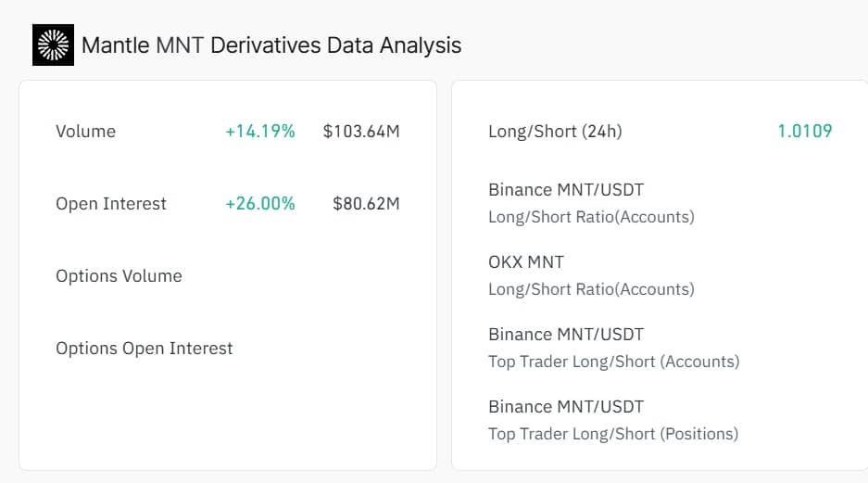This screenshot has height=483, width=868.
Task: Open Top Trader Long/Short (Accounts) row
Action: pyautogui.click(x=613, y=362)
